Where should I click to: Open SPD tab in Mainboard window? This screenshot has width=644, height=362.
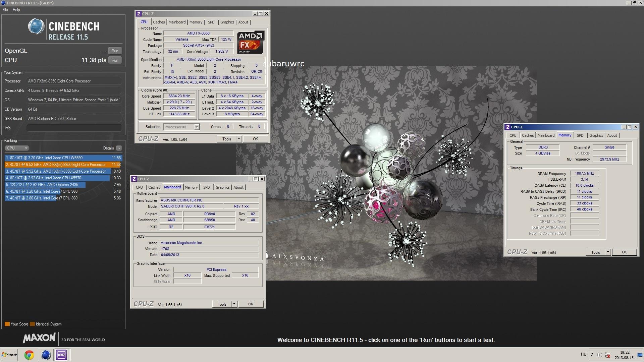click(x=207, y=187)
